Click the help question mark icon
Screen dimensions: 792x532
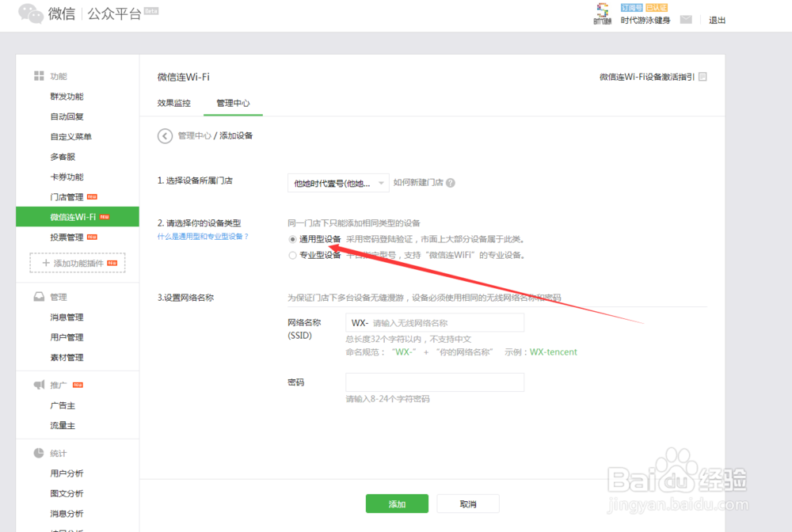pyautogui.click(x=451, y=183)
